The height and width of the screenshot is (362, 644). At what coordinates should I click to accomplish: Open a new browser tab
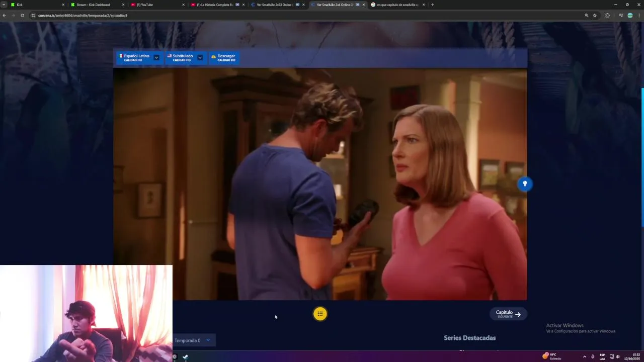click(433, 5)
